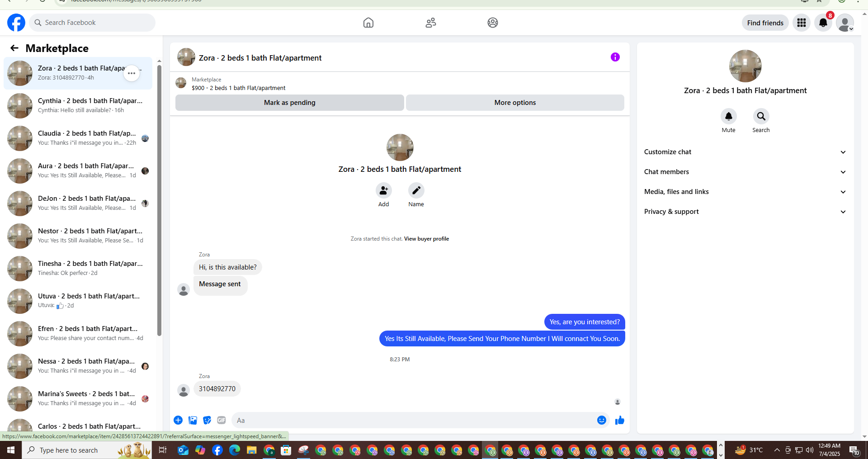Image resolution: width=868 pixels, height=459 pixels.
Task: Click More options button
Action: 515,103
